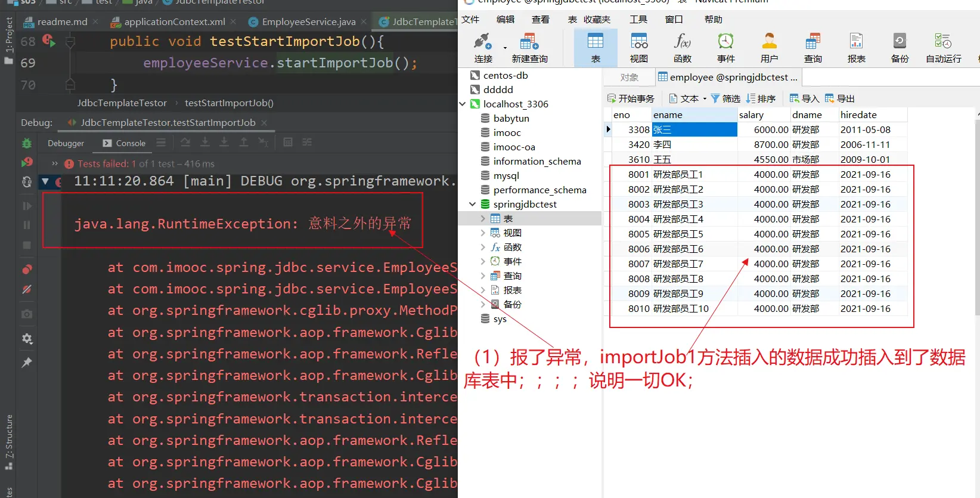Viewport: 980px width, 498px height.
Task: Open the 事件 (events) toolbar icon
Action: pos(725,48)
